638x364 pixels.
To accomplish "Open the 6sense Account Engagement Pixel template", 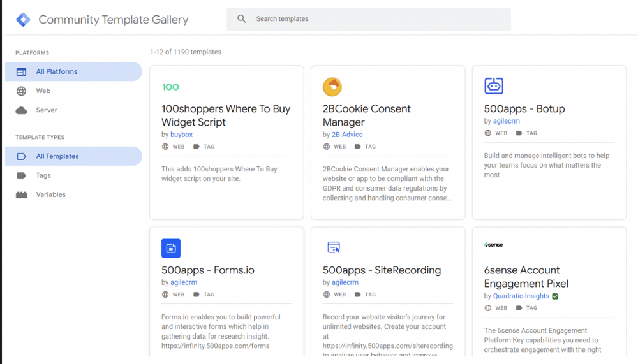I will (526, 277).
